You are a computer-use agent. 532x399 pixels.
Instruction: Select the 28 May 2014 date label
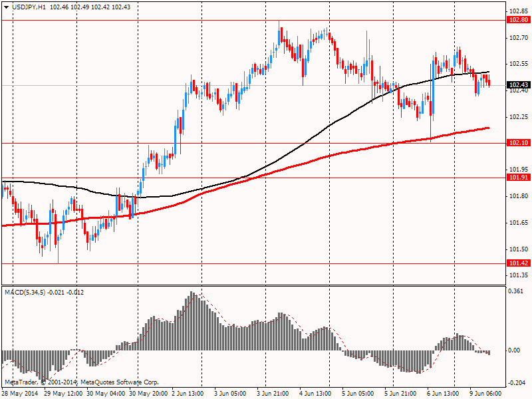tap(21, 394)
